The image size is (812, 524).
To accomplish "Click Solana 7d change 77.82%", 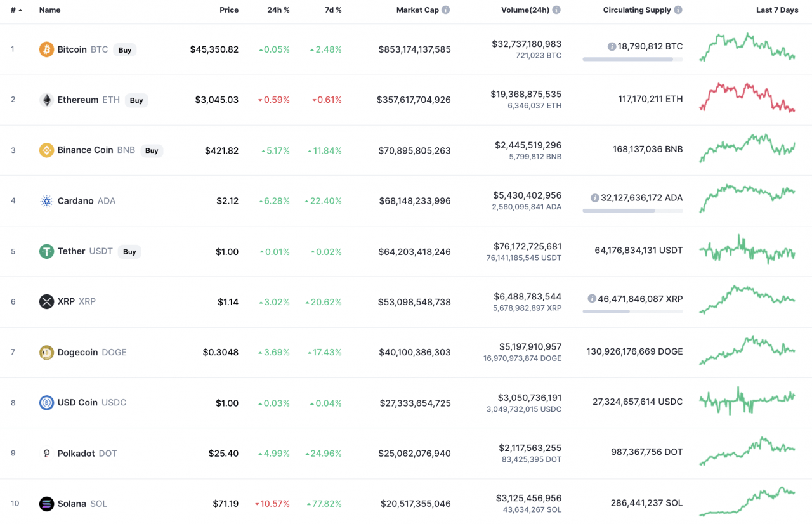I will pyautogui.click(x=325, y=504).
